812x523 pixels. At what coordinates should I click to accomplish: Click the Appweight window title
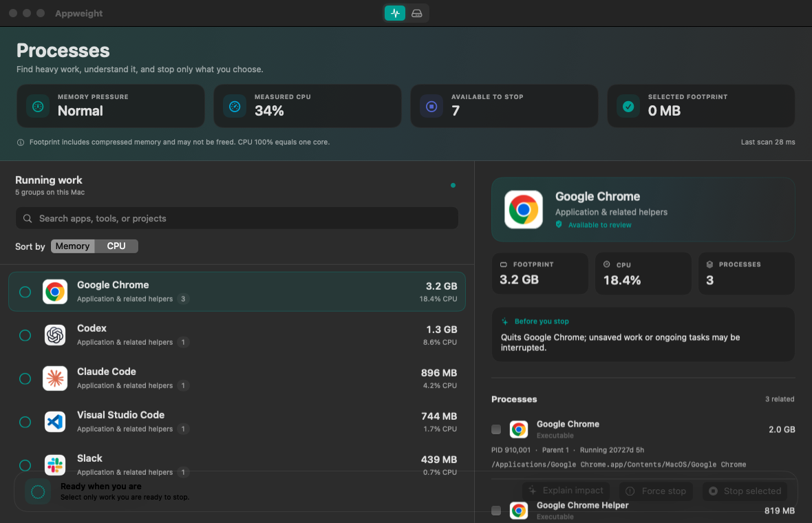coord(78,14)
